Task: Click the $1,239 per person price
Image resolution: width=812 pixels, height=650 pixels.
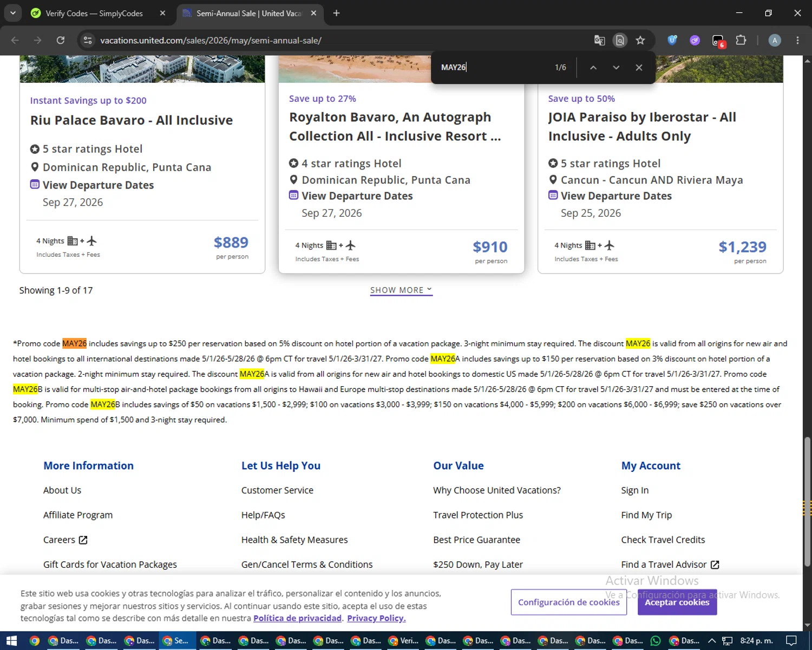Action: pyautogui.click(x=742, y=247)
